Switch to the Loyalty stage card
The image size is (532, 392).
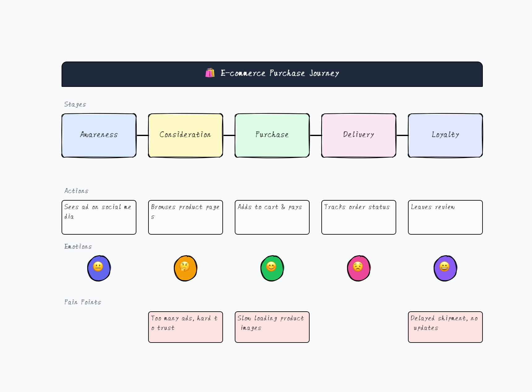[x=445, y=135]
